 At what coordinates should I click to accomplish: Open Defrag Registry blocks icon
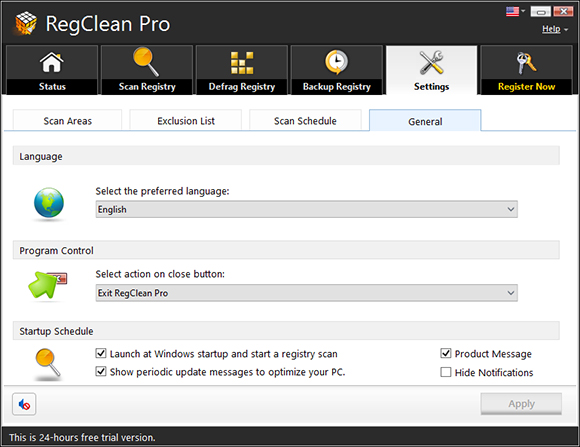(242, 63)
